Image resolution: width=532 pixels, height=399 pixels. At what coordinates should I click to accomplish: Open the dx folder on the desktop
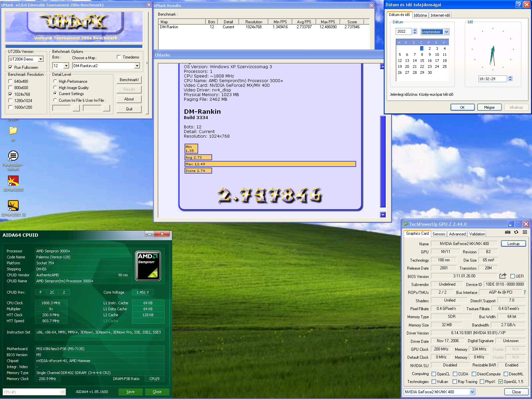click(13, 131)
